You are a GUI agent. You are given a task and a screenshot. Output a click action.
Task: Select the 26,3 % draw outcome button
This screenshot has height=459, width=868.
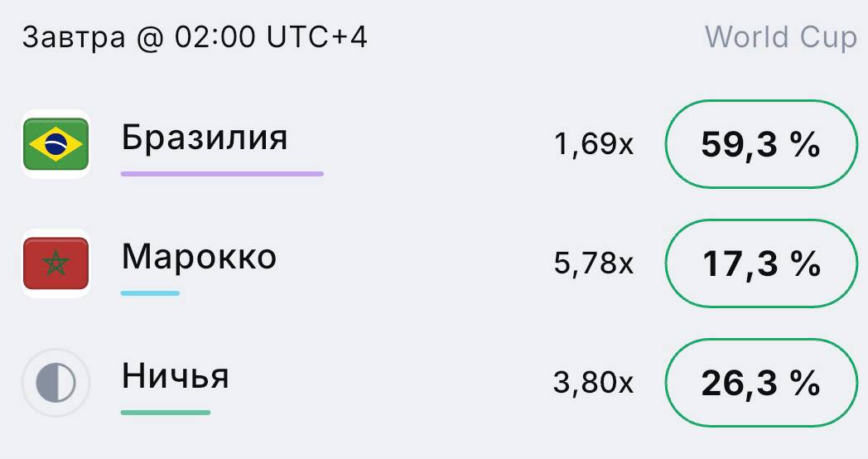[760, 383]
